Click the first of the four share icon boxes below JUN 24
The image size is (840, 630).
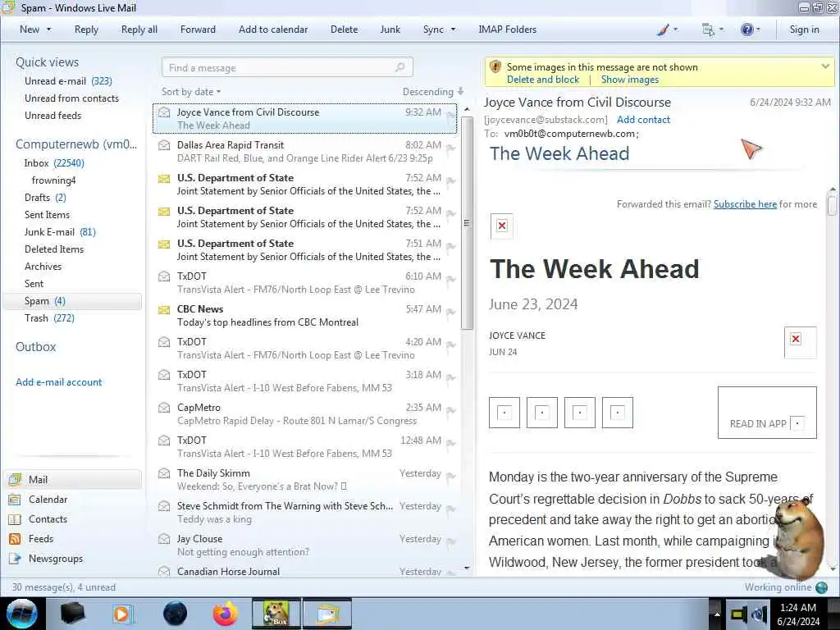pos(504,413)
